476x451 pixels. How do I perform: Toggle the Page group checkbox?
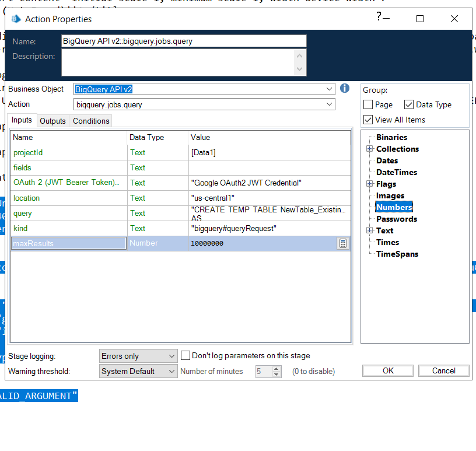pos(368,105)
